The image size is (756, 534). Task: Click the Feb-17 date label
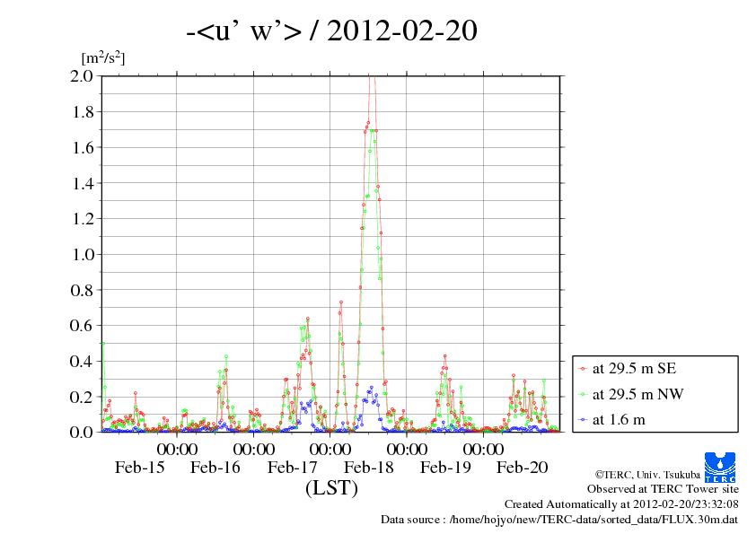[x=292, y=467]
